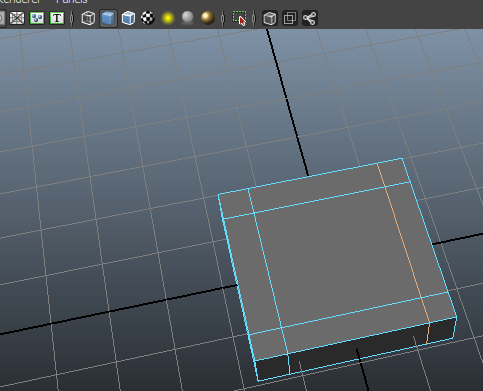Collapse the toolbar handle before Isolate Select
Image resolution: width=483 pixels, height=391 pixels.
pyautogui.click(x=223, y=18)
